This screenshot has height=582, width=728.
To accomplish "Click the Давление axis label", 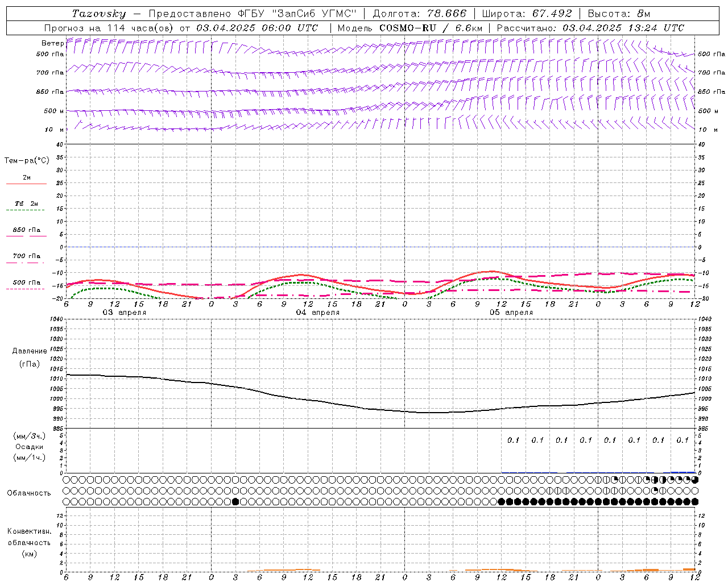I will [x=30, y=351].
